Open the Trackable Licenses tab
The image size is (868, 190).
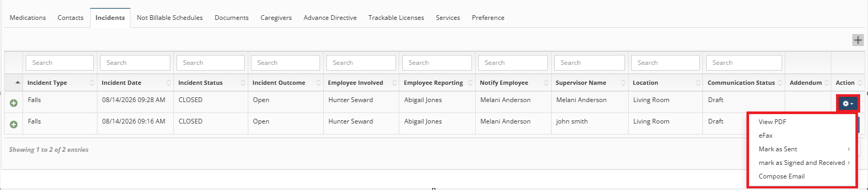pyautogui.click(x=396, y=18)
